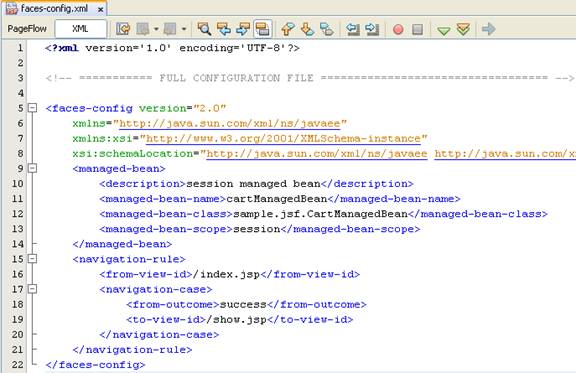The image size is (576, 373).
Task: Click Find Next Occurrence icon
Action: 243,29
